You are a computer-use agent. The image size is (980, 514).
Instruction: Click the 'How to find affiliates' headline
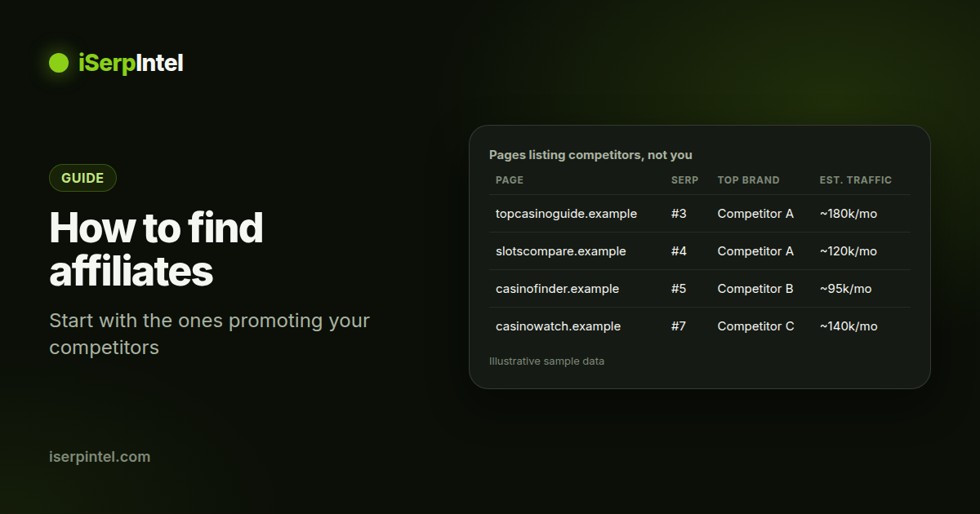(x=156, y=250)
